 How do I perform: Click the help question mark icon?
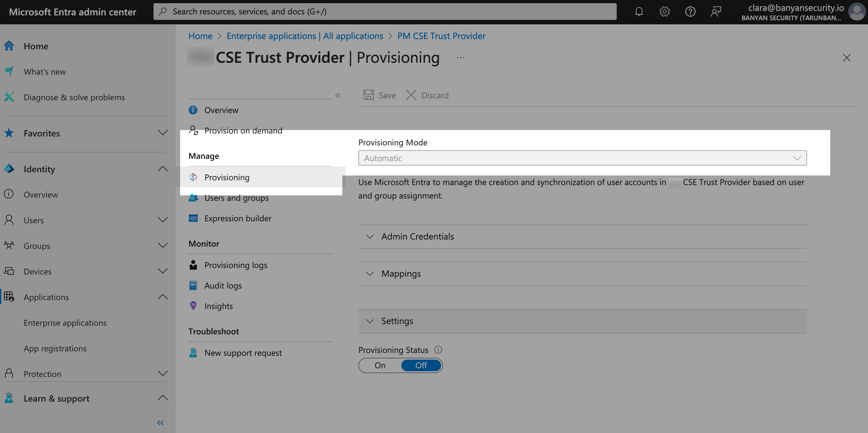[690, 12]
